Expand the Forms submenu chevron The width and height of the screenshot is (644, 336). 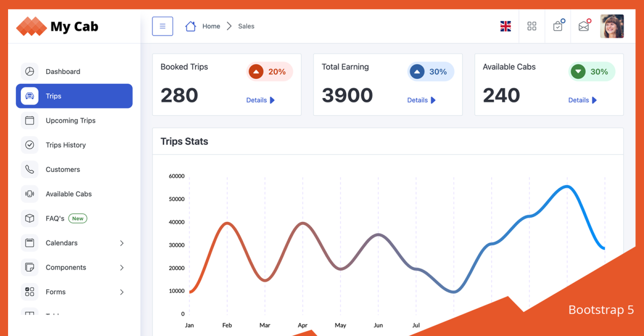tap(122, 292)
